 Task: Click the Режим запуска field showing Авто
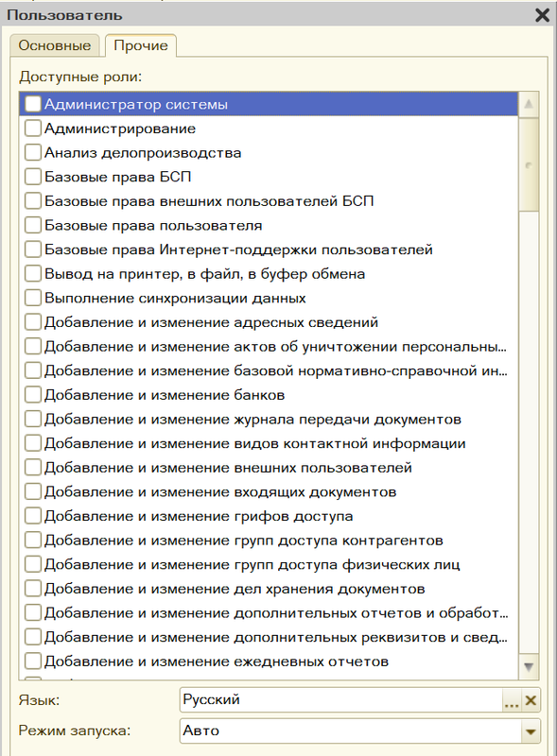351,730
